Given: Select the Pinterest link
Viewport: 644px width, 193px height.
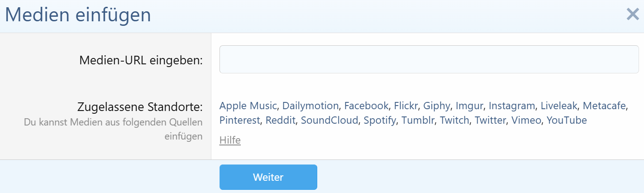Looking at the screenshot, I should pos(240,121).
